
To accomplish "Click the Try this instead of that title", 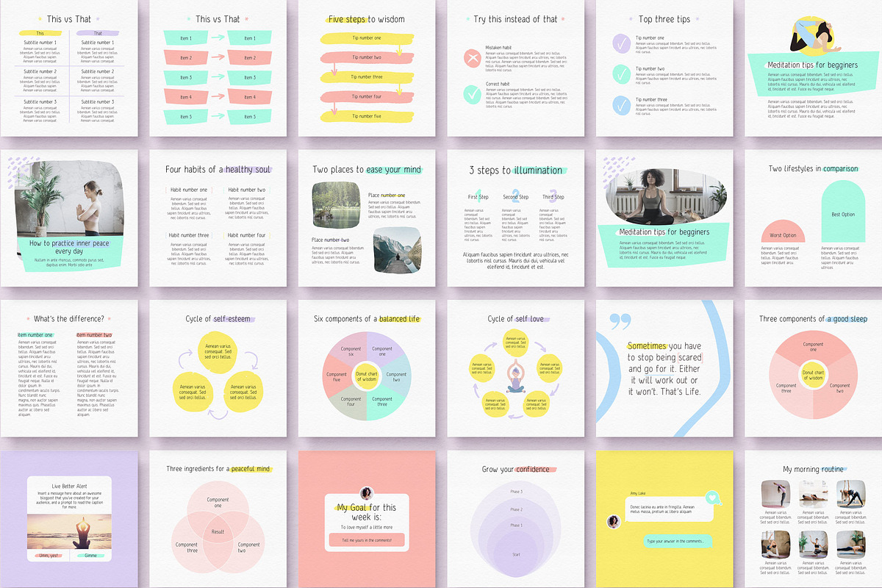I will pyautogui.click(x=515, y=19).
